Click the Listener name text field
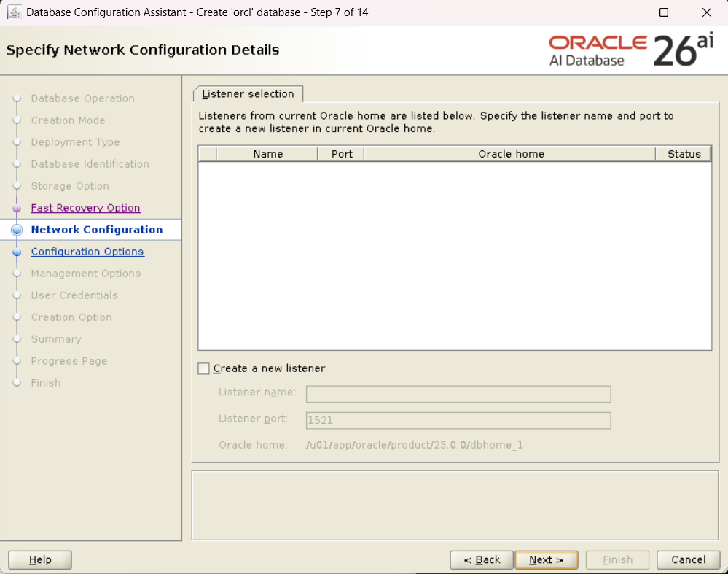 coord(458,395)
